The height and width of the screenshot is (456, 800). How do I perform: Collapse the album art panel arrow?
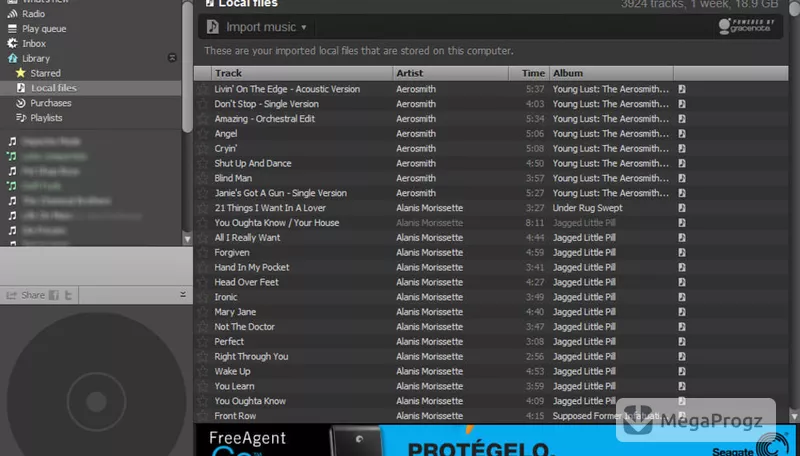(x=183, y=294)
